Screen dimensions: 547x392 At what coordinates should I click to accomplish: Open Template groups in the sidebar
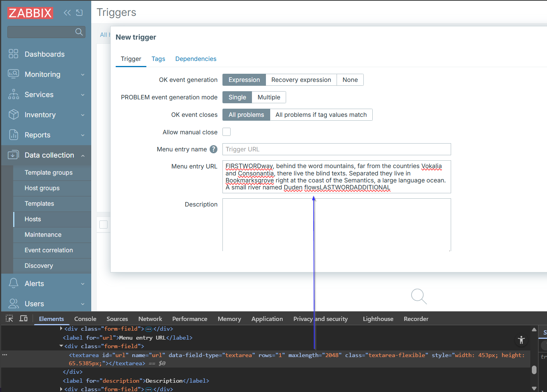click(x=49, y=173)
